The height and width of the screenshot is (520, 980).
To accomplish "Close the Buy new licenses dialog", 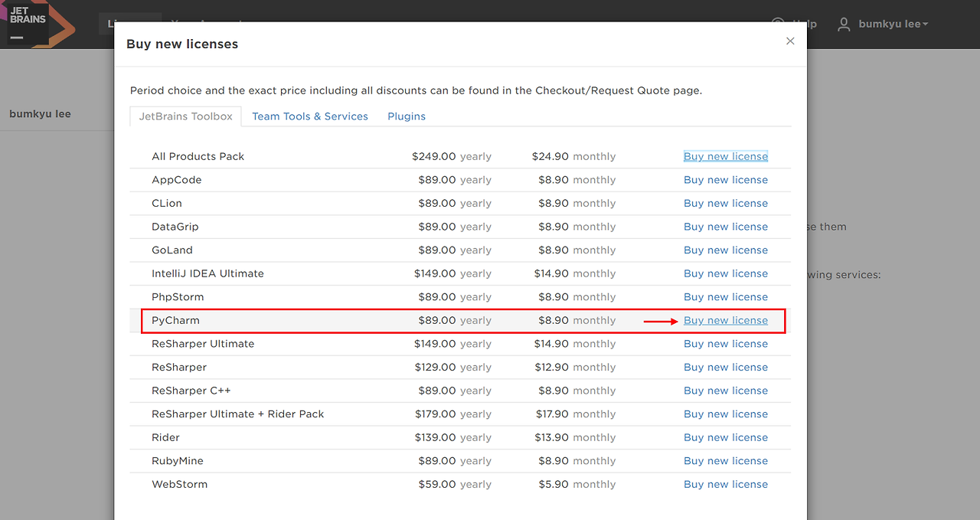I will click(x=790, y=41).
